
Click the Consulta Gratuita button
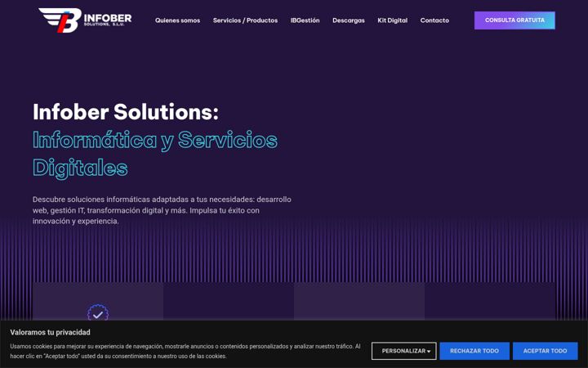point(514,20)
